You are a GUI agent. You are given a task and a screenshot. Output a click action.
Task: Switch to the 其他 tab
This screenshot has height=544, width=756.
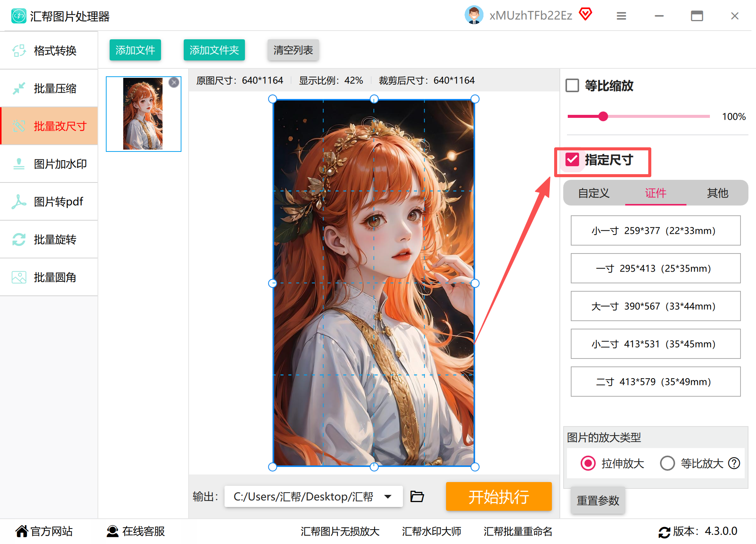click(x=717, y=193)
